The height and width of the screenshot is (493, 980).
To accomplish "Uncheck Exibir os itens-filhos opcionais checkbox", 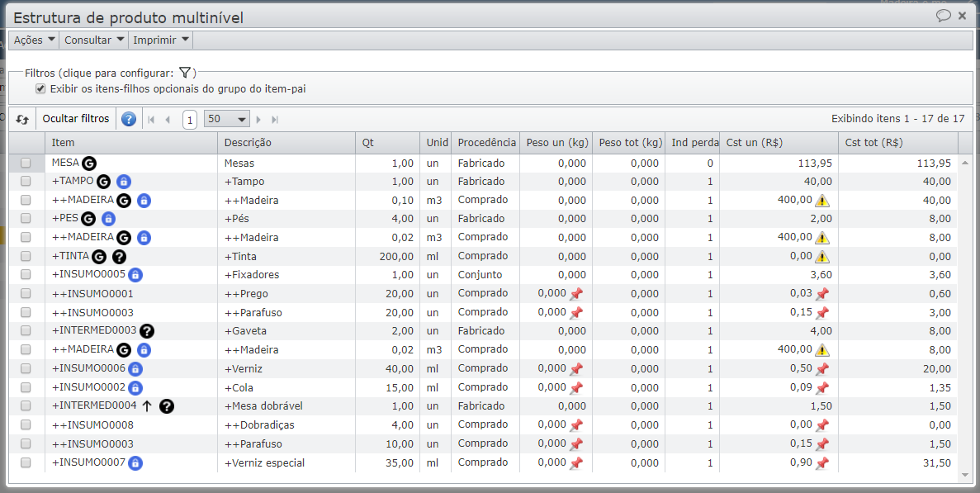I will click(40, 88).
